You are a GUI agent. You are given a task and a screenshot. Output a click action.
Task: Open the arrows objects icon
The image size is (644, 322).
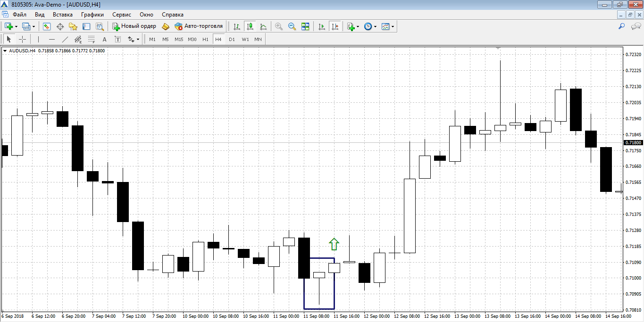coord(131,39)
